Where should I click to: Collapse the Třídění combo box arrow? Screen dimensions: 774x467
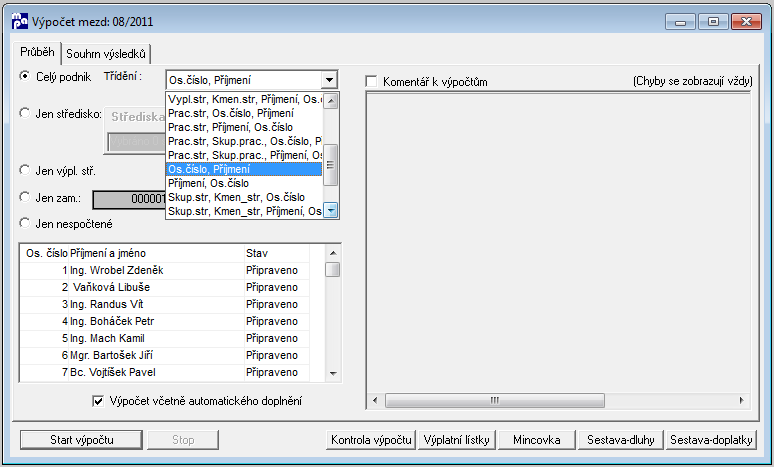point(329,79)
